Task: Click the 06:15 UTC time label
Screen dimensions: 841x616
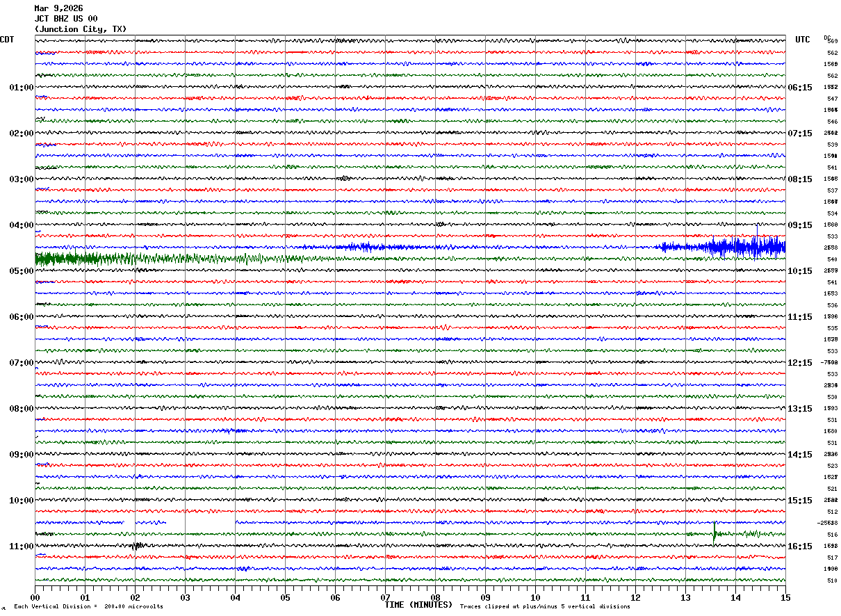Action: coord(800,88)
